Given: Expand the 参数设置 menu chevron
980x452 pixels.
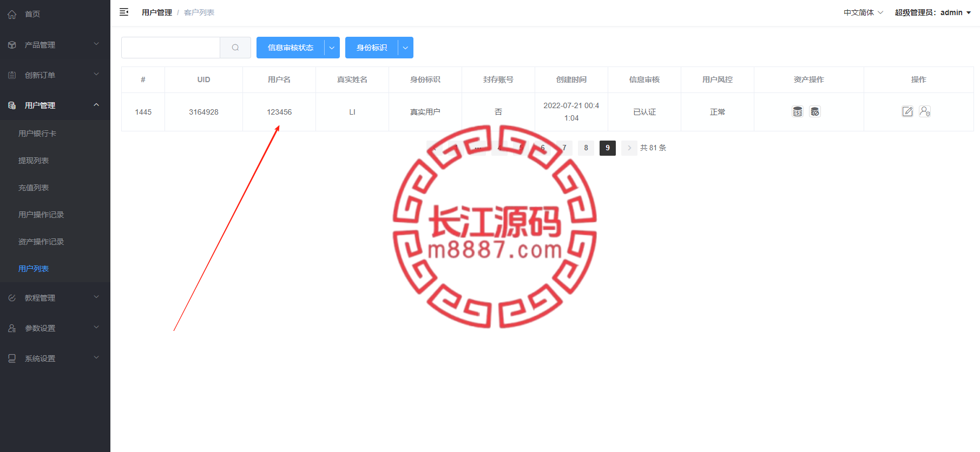Looking at the screenshot, I should click(96, 327).
